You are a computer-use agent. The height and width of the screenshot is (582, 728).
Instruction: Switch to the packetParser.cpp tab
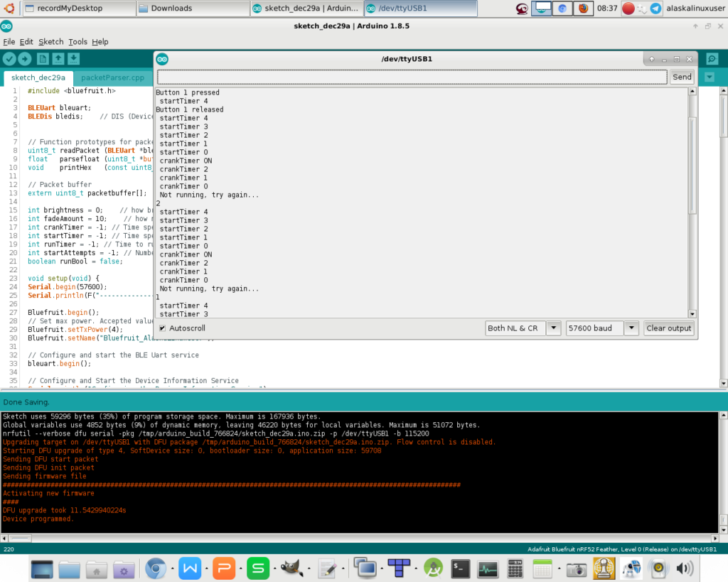tap(112, 77)
